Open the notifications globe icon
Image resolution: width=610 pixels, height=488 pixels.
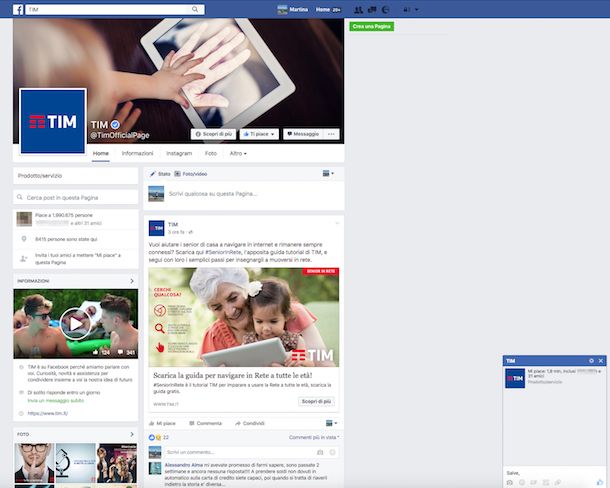click(386, 10)
